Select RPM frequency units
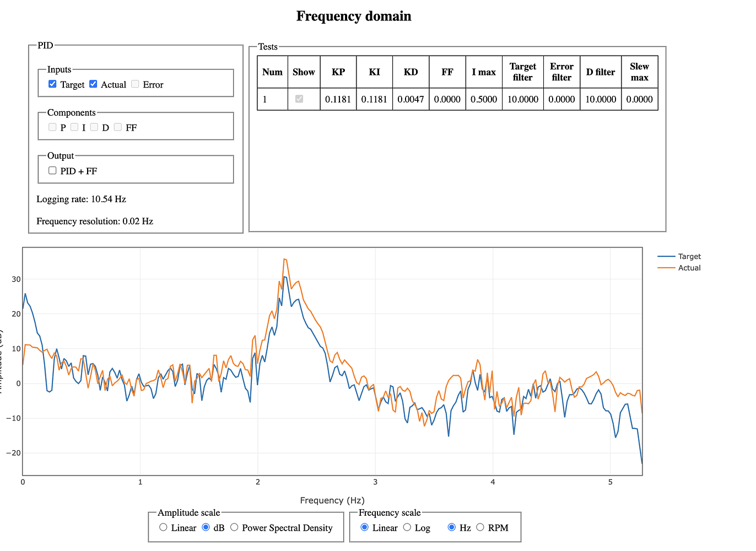This screenshot has width=756, height=551. 480,527
